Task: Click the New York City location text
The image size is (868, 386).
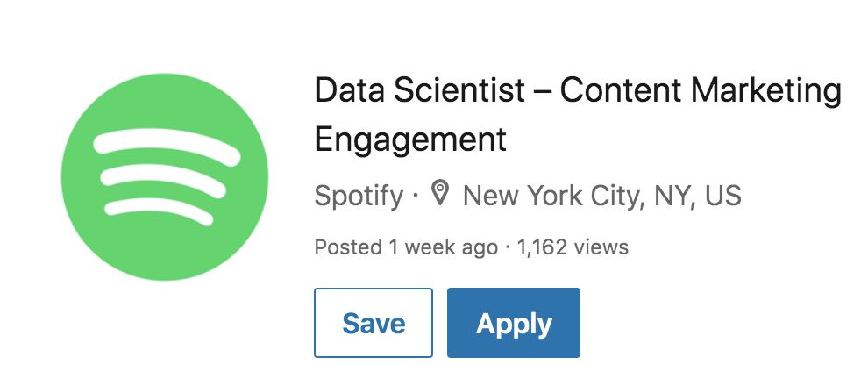Action: tap(601, 196)
